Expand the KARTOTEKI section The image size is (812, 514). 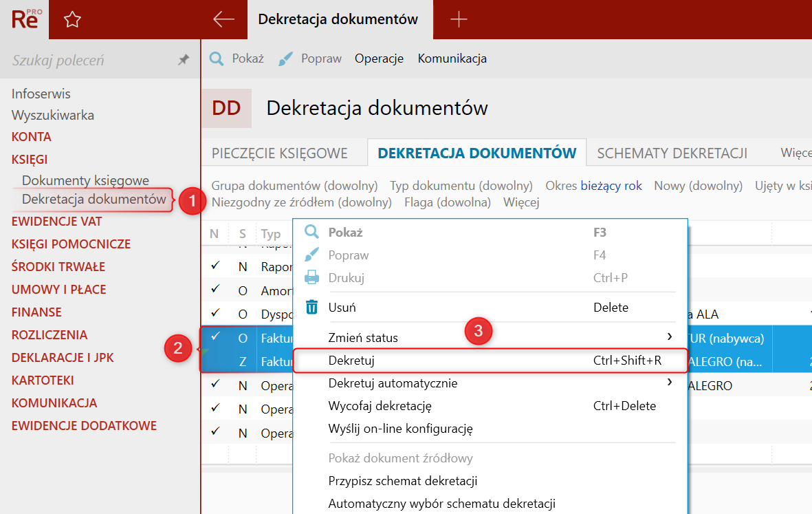tap(43, 381)
